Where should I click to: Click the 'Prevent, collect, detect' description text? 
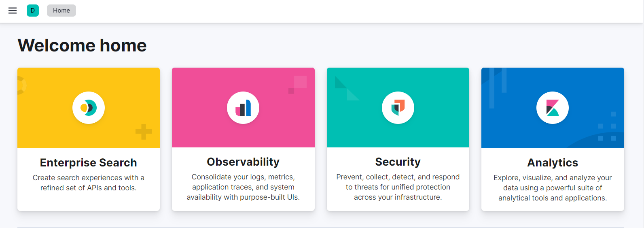(x=398, y=187)
